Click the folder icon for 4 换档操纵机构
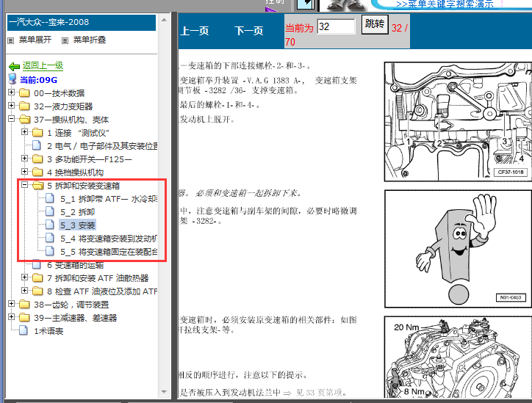Screen dimensions: 532x403 [37, 173]
